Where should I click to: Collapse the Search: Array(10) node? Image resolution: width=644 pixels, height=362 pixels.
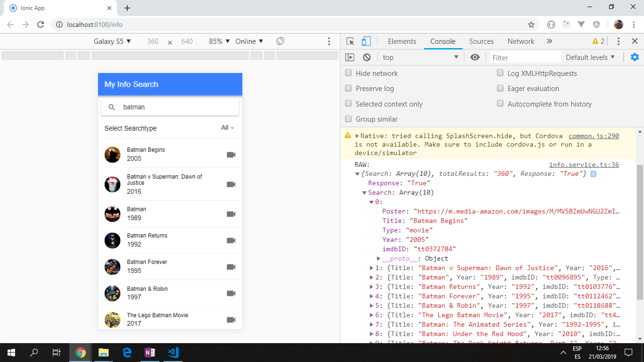click(x=364, y=193)
